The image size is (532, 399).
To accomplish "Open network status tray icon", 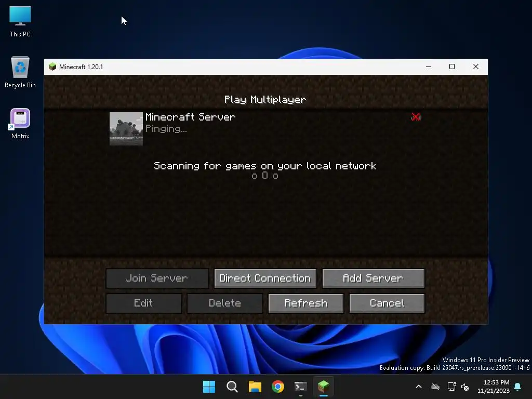I will pos(451,387).
